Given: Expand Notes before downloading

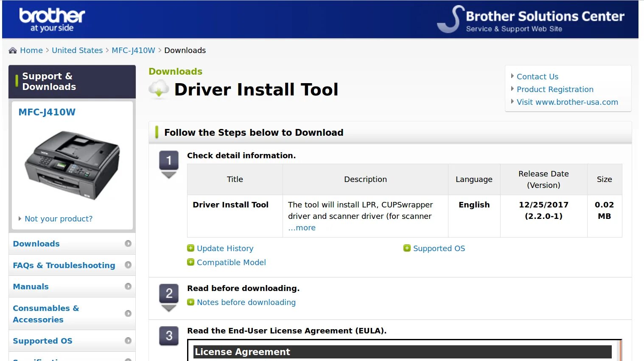Looking at the screenshot, I should 246,302.
